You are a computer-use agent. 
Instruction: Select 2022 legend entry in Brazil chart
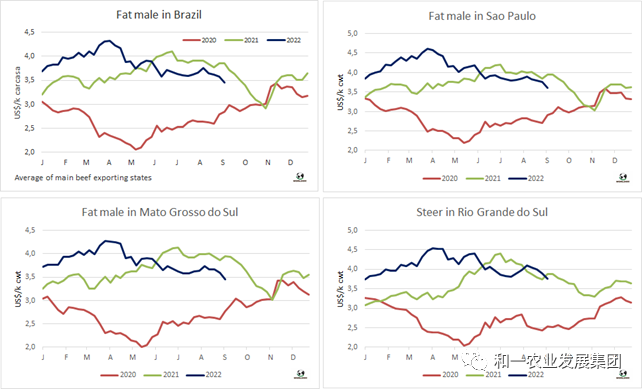coord(284,40)
